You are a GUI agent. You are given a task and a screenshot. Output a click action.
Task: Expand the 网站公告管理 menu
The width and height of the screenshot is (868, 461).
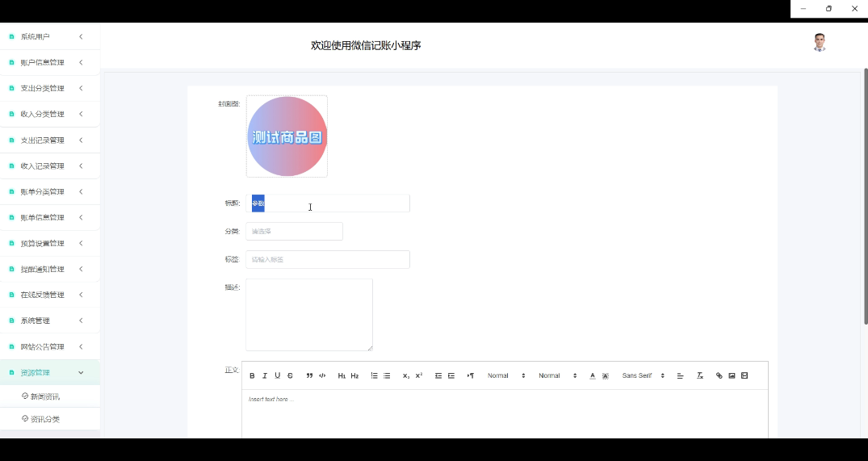50,346
